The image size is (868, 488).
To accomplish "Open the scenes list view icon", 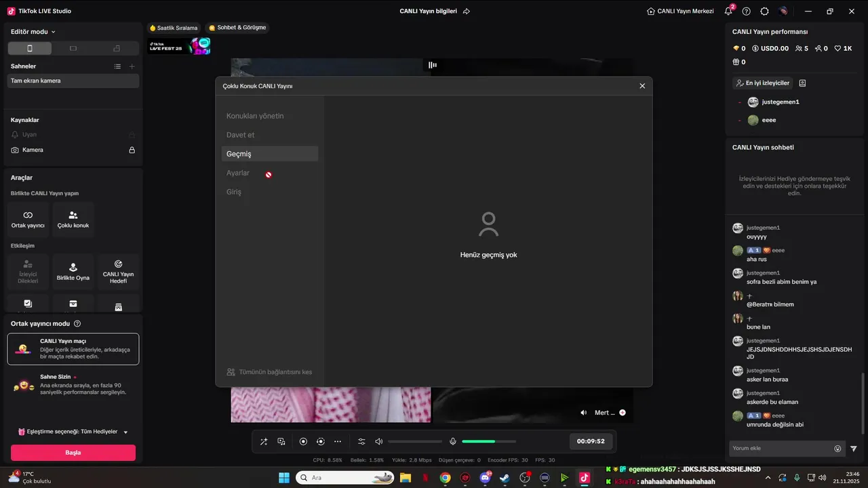I will coord(117,66).
